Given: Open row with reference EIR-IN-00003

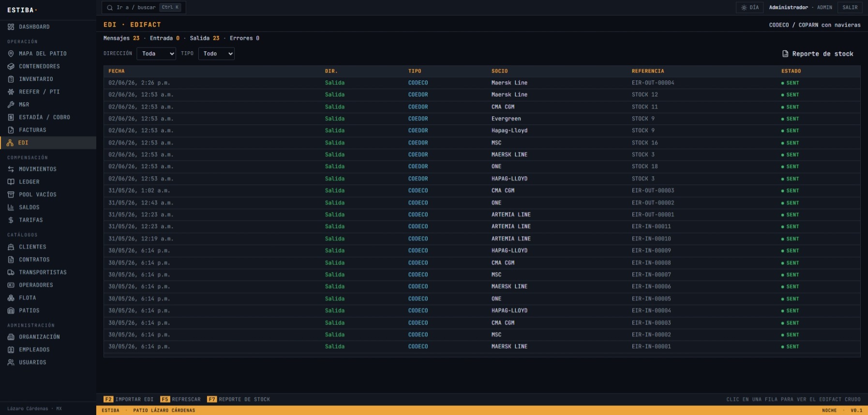Looking at the screenshot, I should tap(482, 323).
